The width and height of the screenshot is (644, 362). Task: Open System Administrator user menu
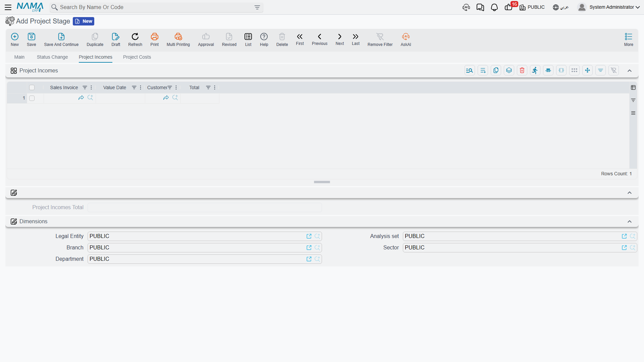pos(609,7)
